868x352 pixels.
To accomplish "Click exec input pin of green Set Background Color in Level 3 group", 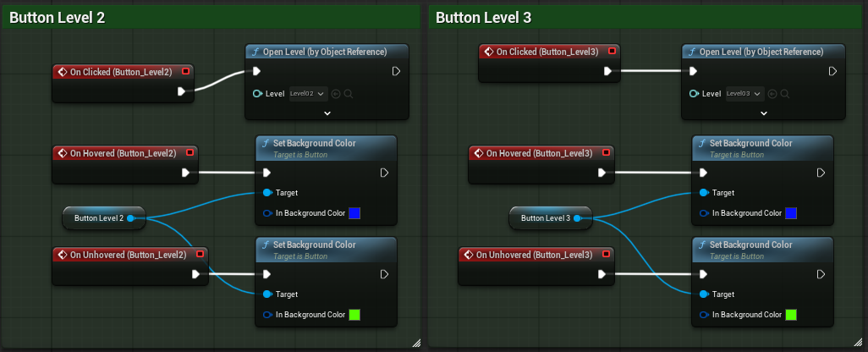I will click(x=703, y=274).
